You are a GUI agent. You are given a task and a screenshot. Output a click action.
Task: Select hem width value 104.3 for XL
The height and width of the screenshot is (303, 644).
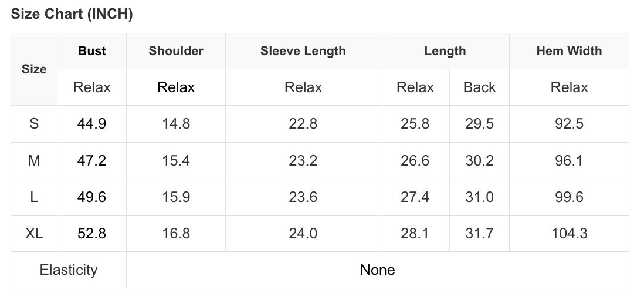(569, 233)
